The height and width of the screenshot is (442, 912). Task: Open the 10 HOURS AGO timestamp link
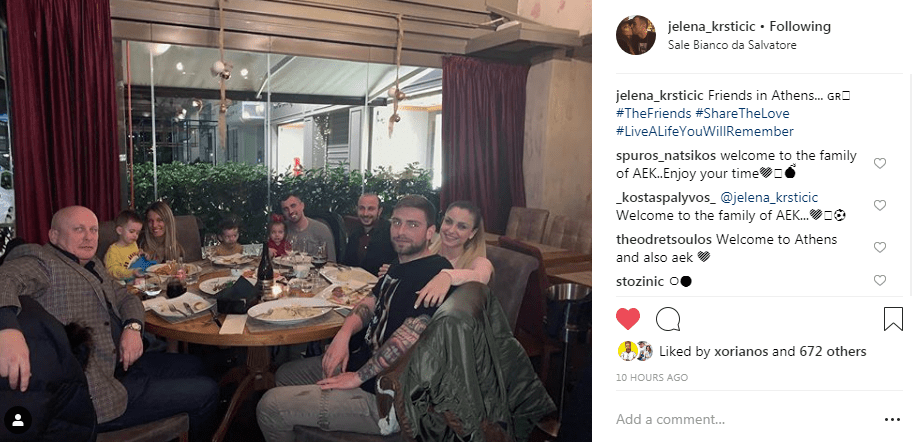[652, 378]
